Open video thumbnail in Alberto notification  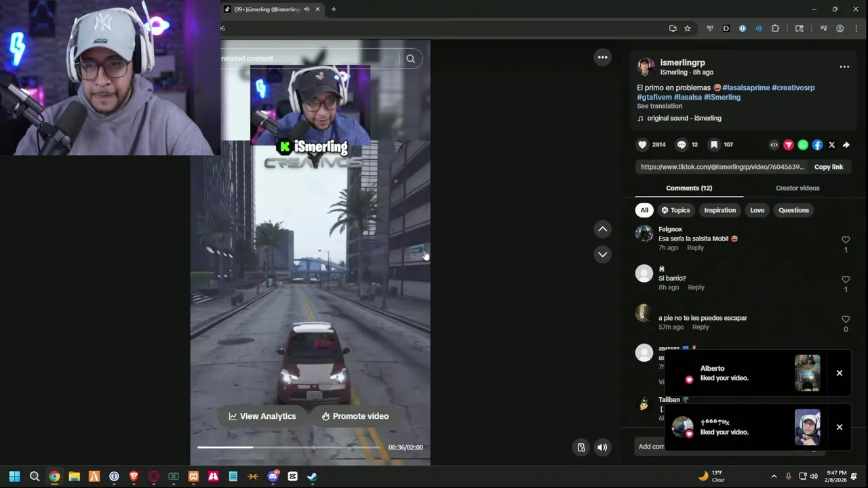(x=807, y=373)
